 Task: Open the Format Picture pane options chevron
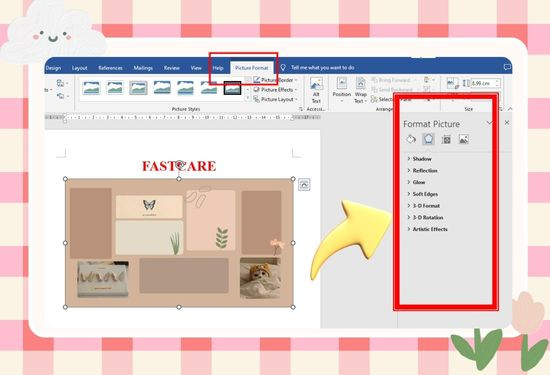coord(489,123)
